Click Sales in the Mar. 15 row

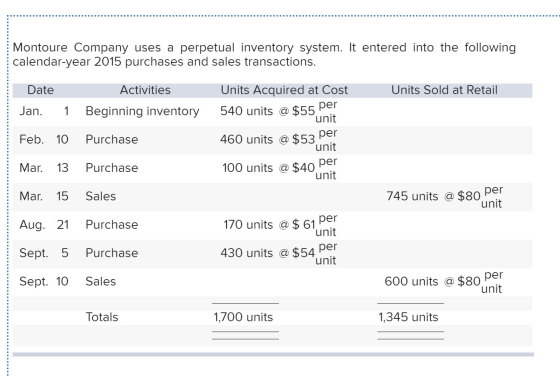[101, 196]
